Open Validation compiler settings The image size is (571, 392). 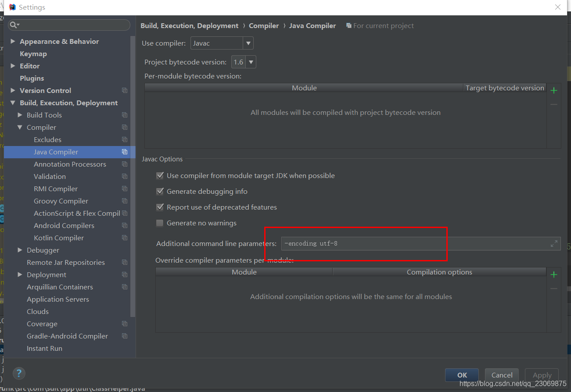point(50,176)
